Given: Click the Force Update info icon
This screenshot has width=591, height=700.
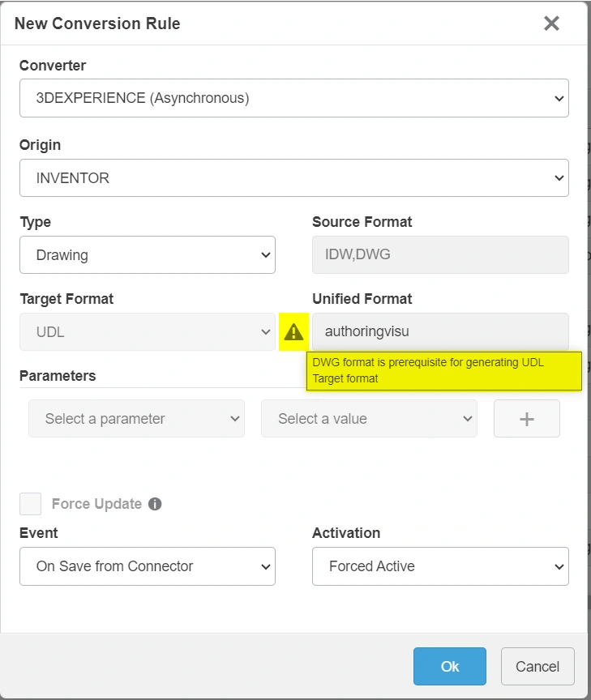Looking at the screenshot, I should pyautogui.click(x=155, y=504).
